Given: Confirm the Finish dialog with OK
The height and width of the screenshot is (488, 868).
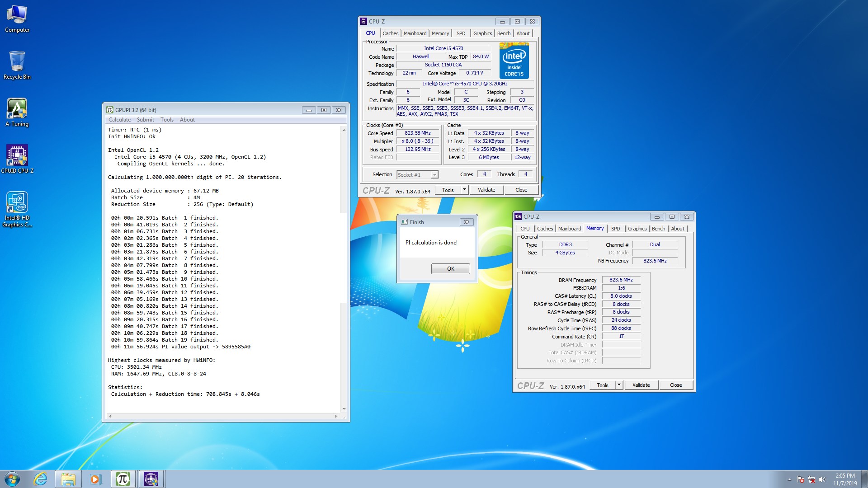Looking at the screenshot, I should (x=451, y=269).
